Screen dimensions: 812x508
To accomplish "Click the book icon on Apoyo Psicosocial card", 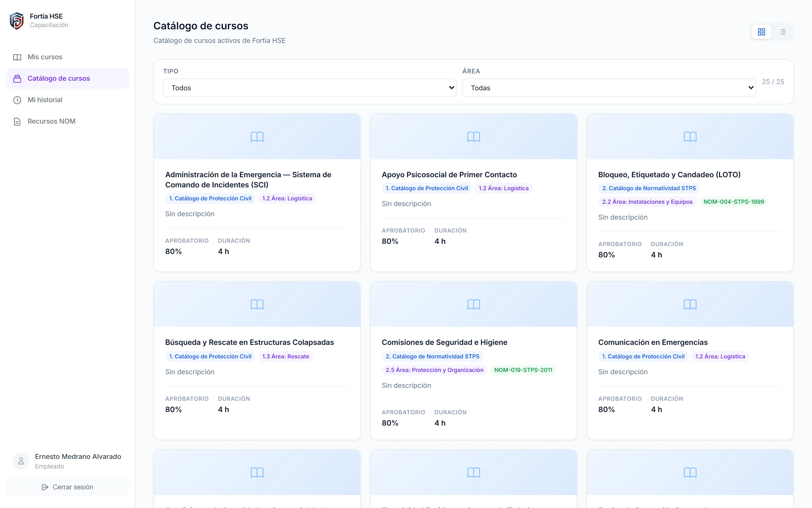I will point(473,137).
